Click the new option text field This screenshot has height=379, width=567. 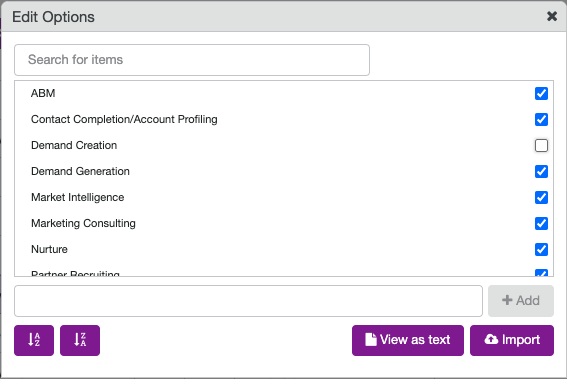[248, 301]
